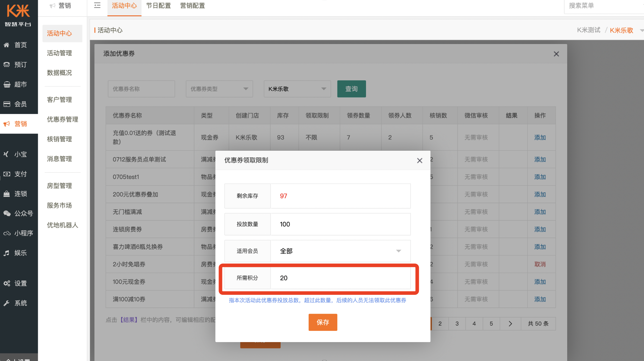Switch to 活动中心 tab

coord(124,6)
